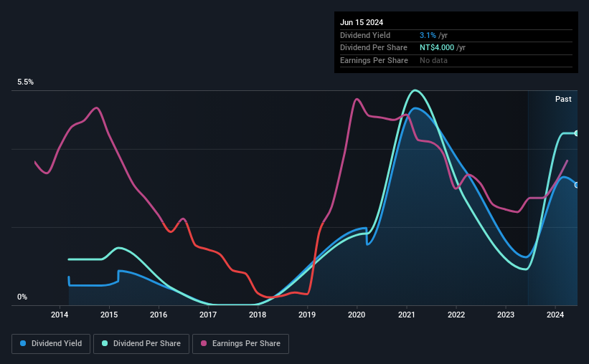Image resolution: width=589 pixels, height=364 pixels.
Task: Click the No data earnings value
Action: [x=433, y=60]
